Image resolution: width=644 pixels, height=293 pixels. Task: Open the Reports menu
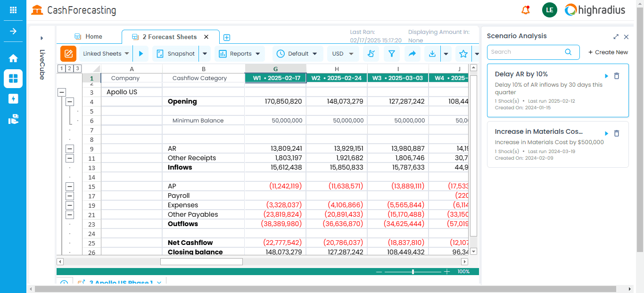click(239, 54)
